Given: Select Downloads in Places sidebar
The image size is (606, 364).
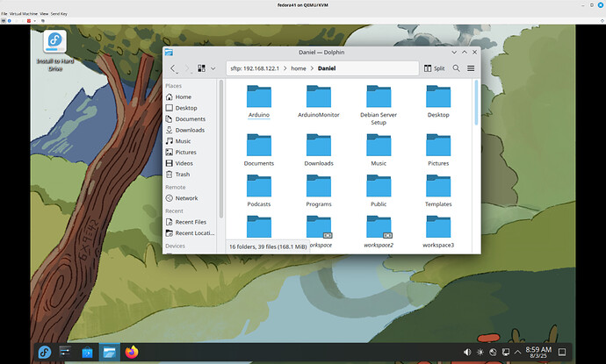Looking at the screenshot, I should 190,130.
